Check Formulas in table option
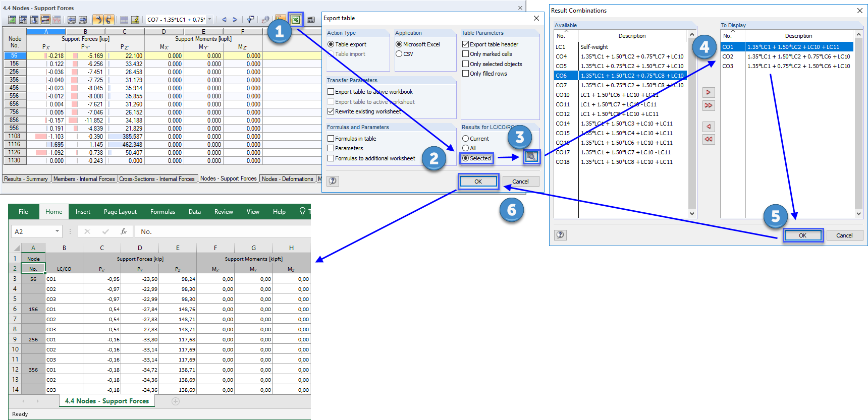Image resolution: width=868 pixels, height=420 pixels. click(331, 139)
